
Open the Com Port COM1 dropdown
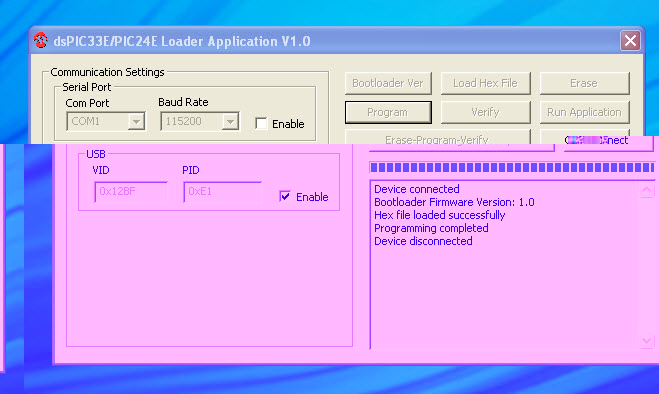(136, 122)
